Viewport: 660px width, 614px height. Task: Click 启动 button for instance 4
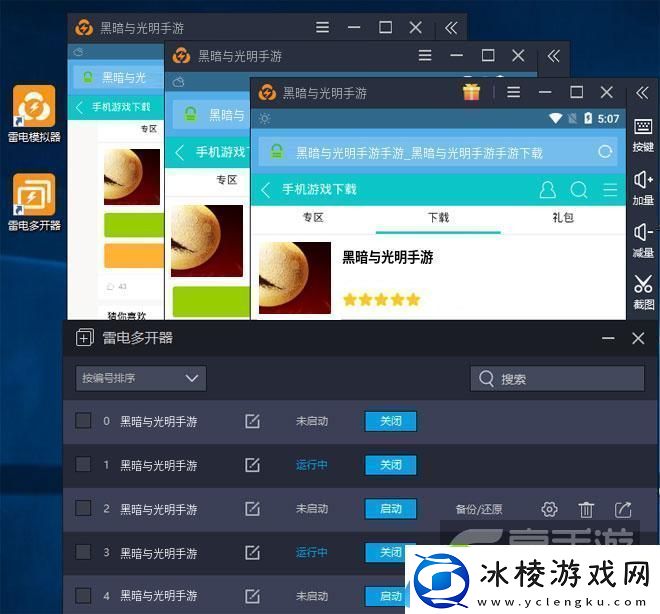click(x=386, y=596)
